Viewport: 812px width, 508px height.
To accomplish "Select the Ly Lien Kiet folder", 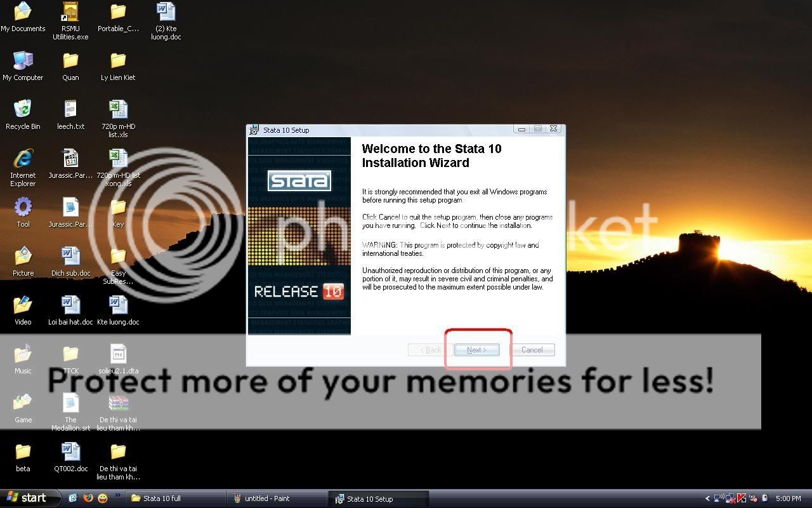I will (x=118, y=66).
